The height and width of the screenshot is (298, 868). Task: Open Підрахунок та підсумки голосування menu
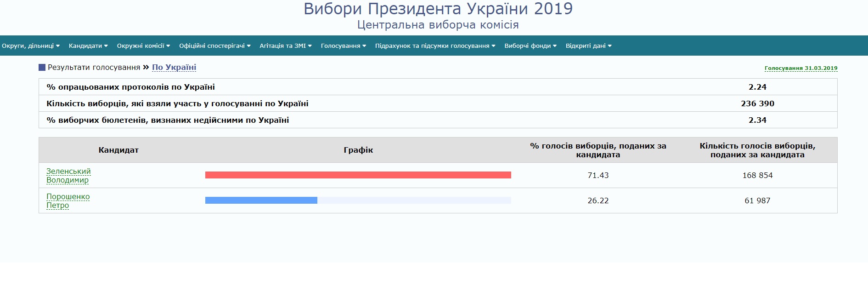coord(435,46)
